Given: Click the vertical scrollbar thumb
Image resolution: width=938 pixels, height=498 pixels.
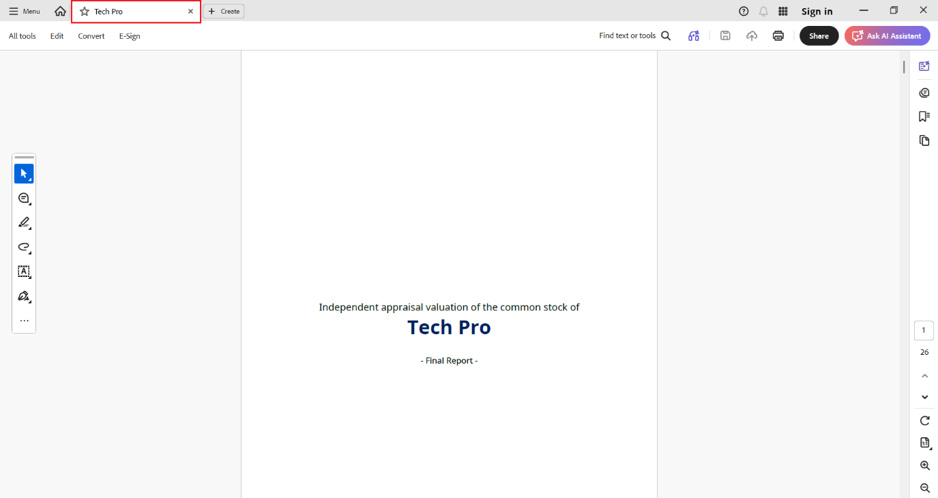Looking at the screenshot, I should click(x=904, y=67).
